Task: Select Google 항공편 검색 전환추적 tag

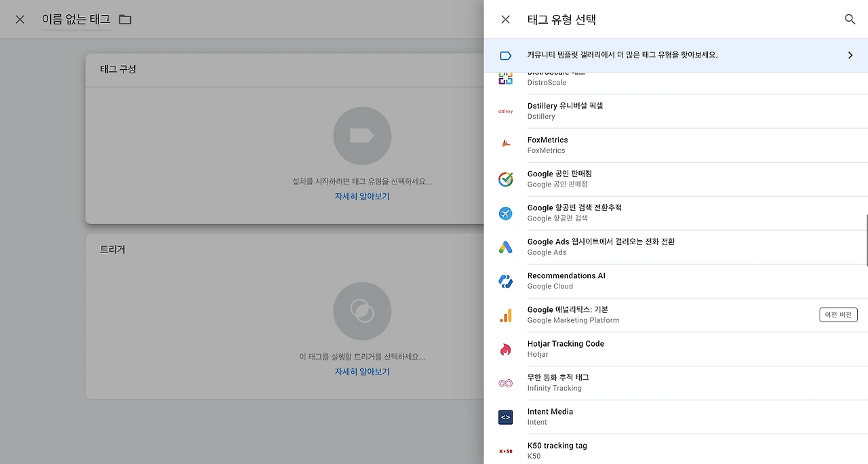Action: coord(675,213)
